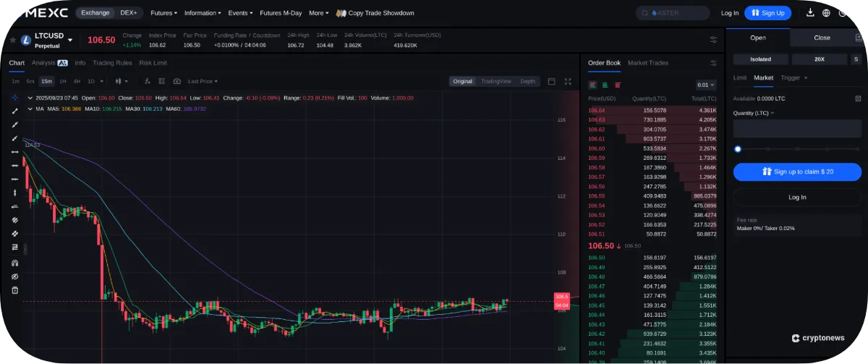Favorite LTCUSD with the star icon
Screen dimensions: 868x364
click(13, 40)
